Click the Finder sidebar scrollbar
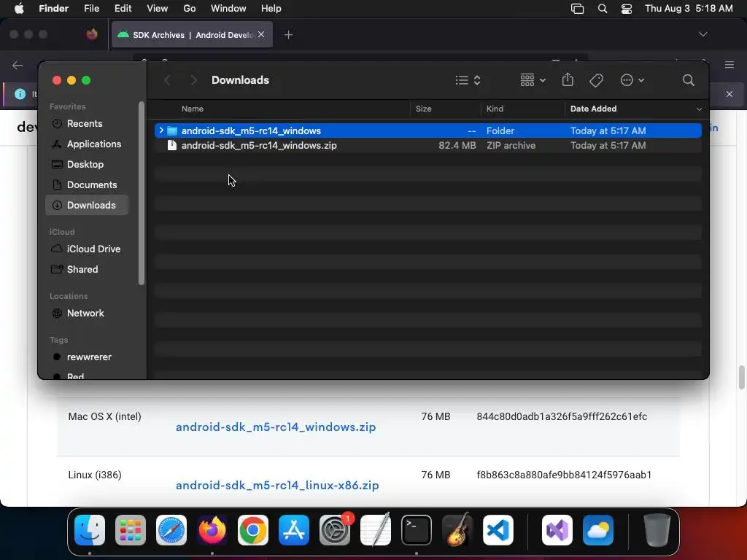The height and width of the screenshot is (560, 747). point(141,192)
